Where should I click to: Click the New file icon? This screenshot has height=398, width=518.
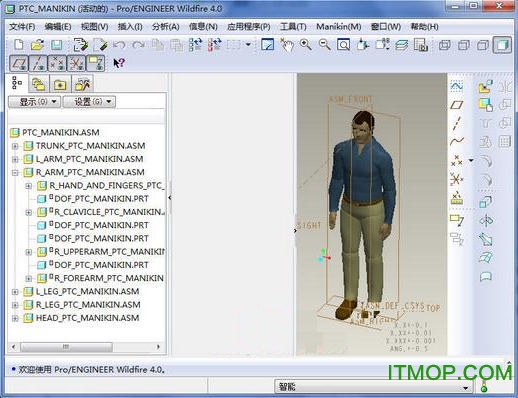[19, 44]
